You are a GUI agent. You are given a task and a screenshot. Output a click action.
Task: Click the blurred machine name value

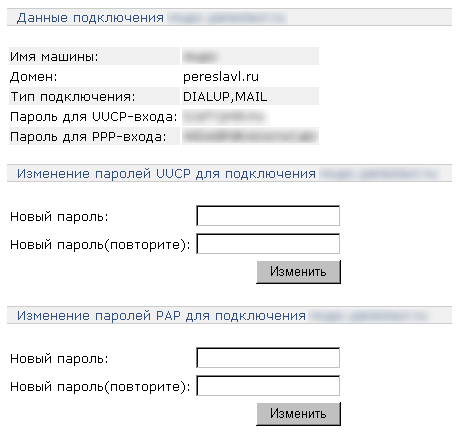click(x=200, y=57)
